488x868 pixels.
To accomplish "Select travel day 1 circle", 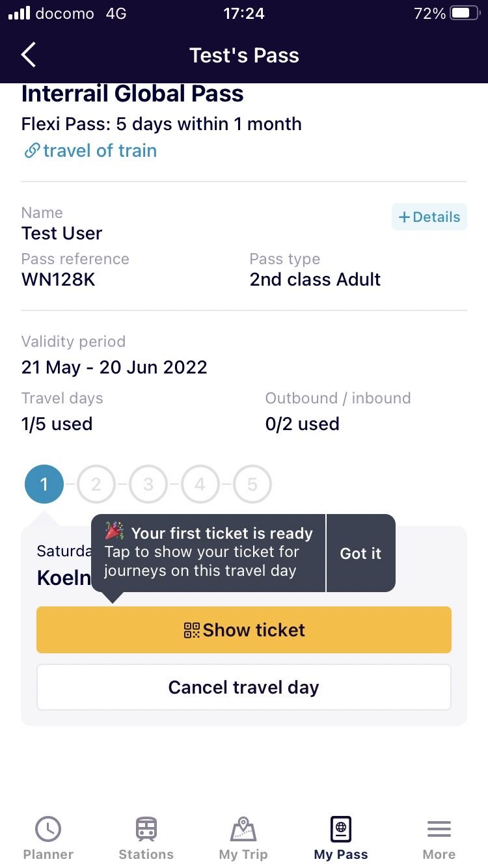I will pyautogui.click(x=44, y=484).
